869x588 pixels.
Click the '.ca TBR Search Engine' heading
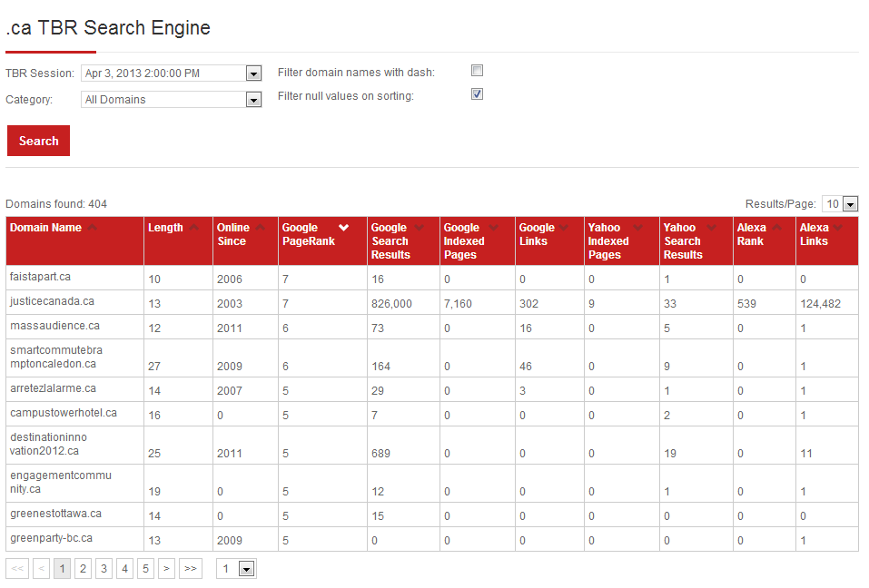(x=108, y=28)
